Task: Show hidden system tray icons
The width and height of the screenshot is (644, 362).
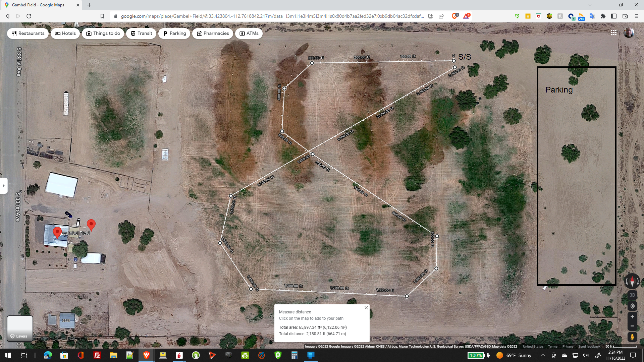Action: (x=543, y=355)
